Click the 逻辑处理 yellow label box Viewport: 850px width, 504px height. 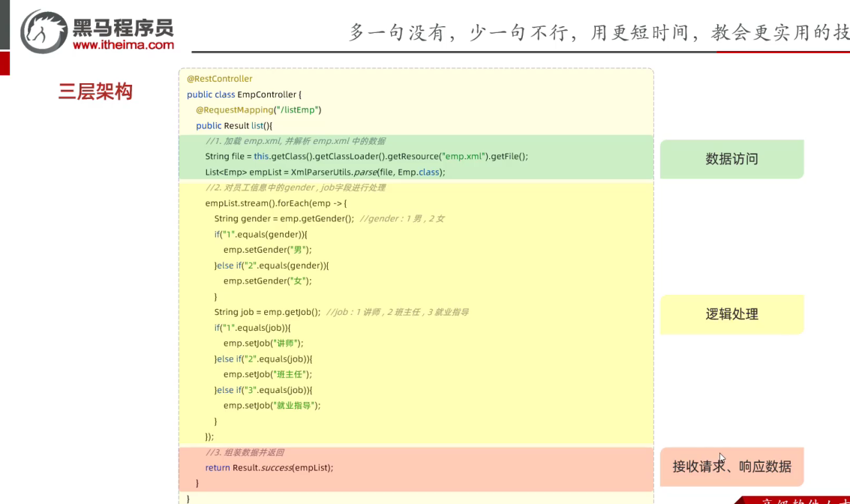tap(731, 314)
